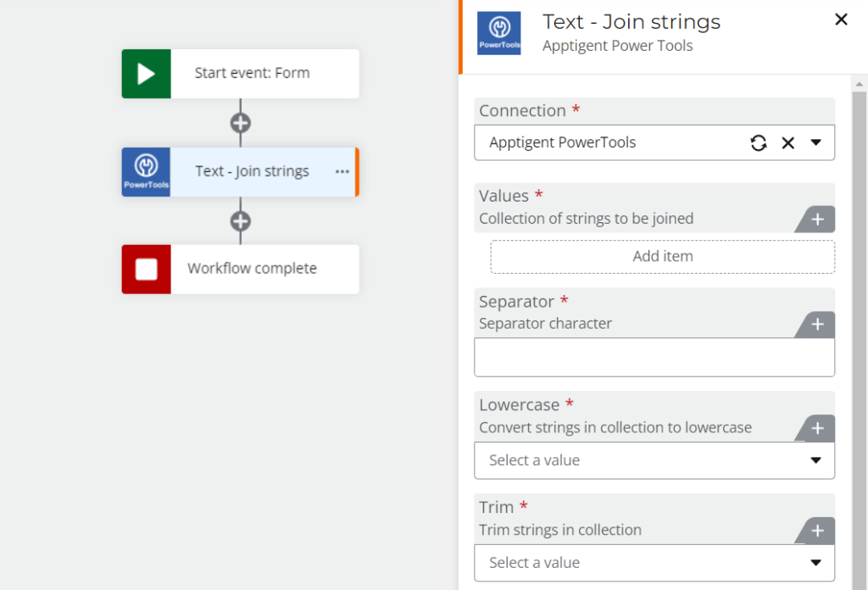Click the Apptigent PowerTools connection field
This screenshot has width=868, height=590.
[x=654, y=142]
